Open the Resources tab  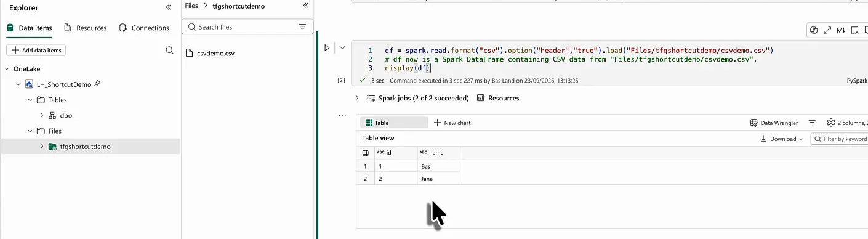click(x=86, y=28)
